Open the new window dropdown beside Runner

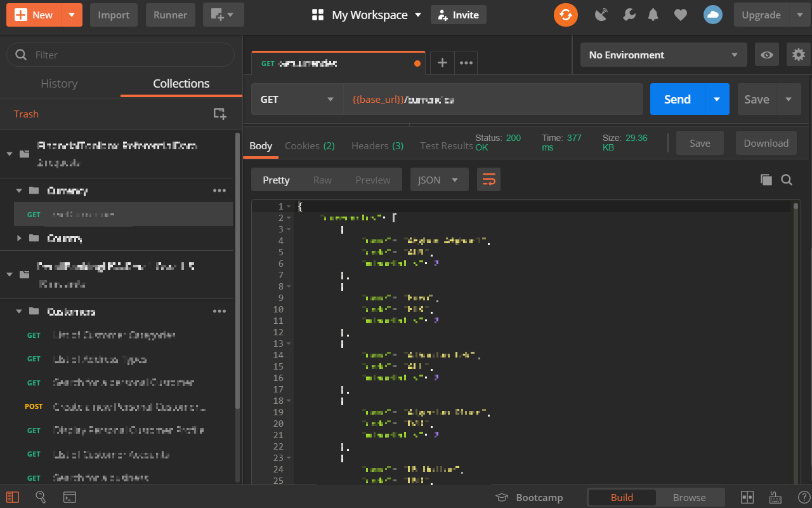coord(223,15)
